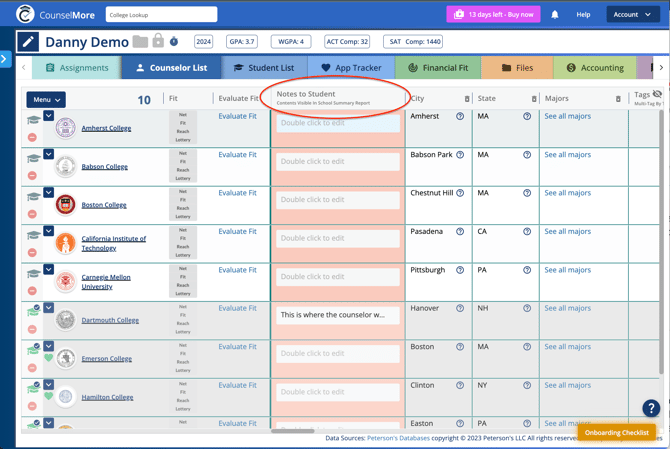Expand the left sidebar with arrow tab
This screenshot has width=670, height=449.
pyautogui.click(x=5, y=59)
